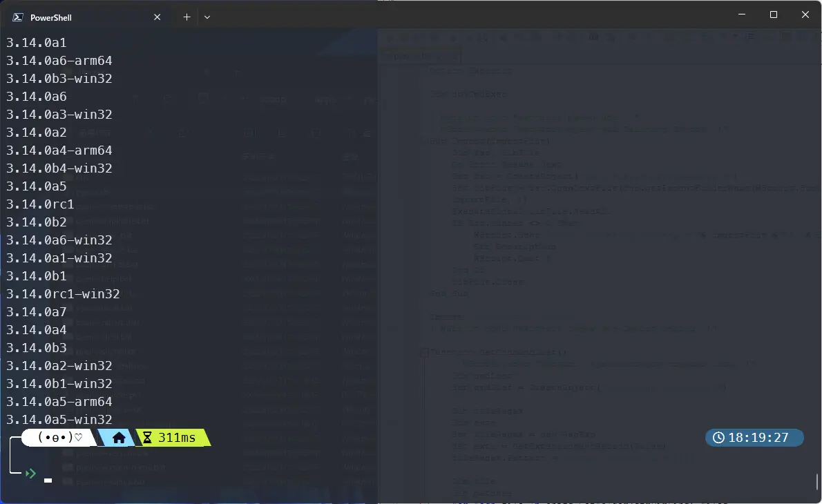Click the output line 3.14.0rc1-win32

click(63, 294)
